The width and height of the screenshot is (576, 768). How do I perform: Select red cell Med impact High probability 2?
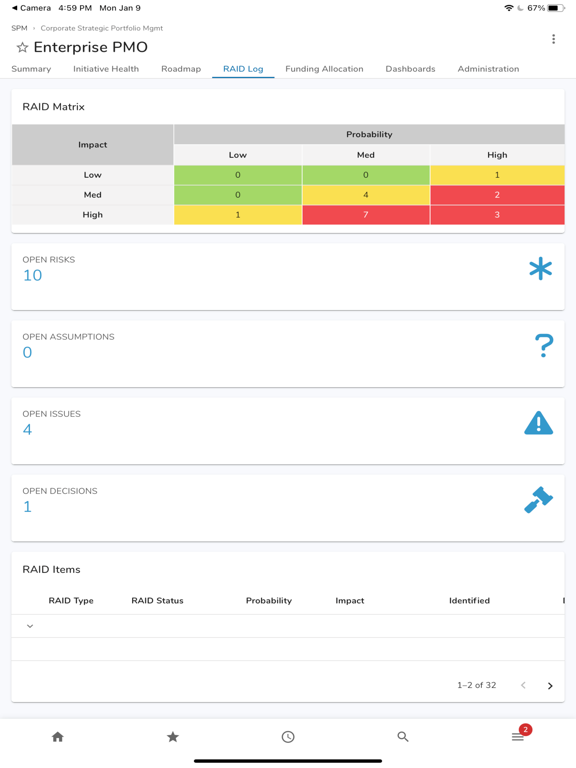[x=497, y=195]
